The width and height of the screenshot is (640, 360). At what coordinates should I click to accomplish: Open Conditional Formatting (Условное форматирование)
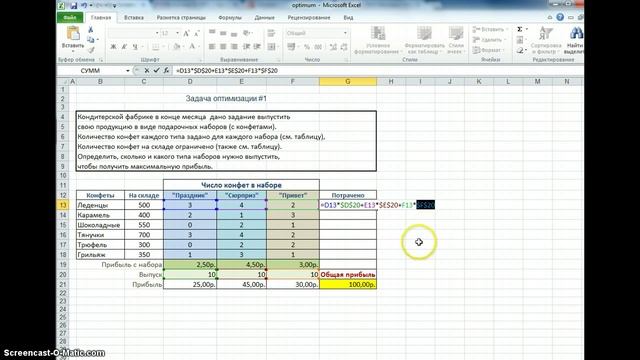pos(378,40)
